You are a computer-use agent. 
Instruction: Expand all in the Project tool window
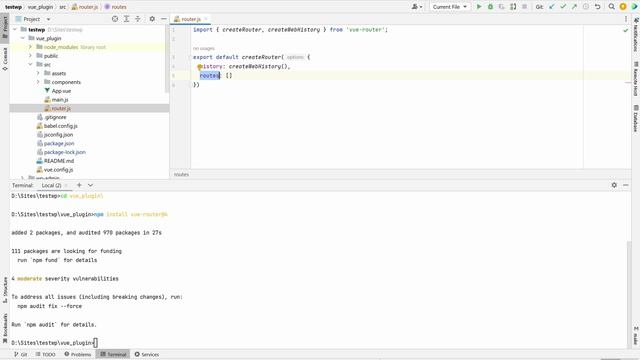[x=127, y=19]
